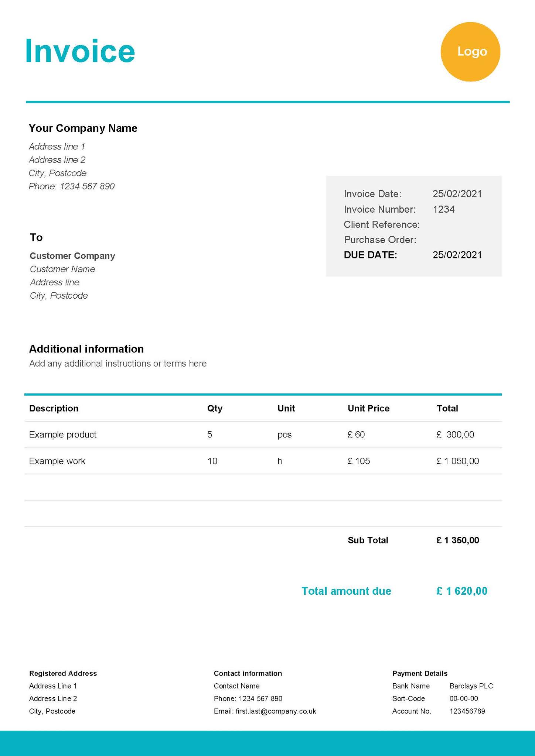Click the Account No. value 123456789
This screenshot has width=535, height=756.
coord(467,711)
